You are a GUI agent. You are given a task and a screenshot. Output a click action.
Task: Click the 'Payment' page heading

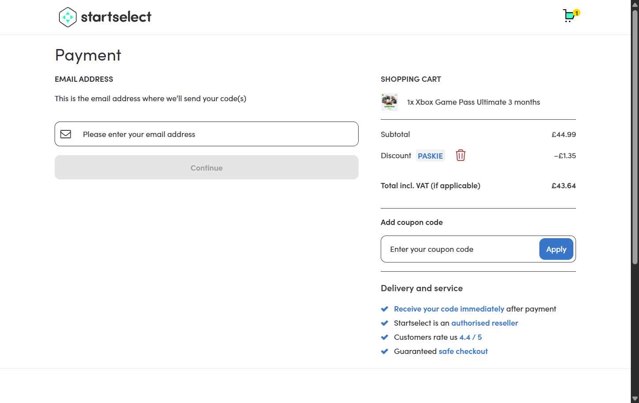88,55
